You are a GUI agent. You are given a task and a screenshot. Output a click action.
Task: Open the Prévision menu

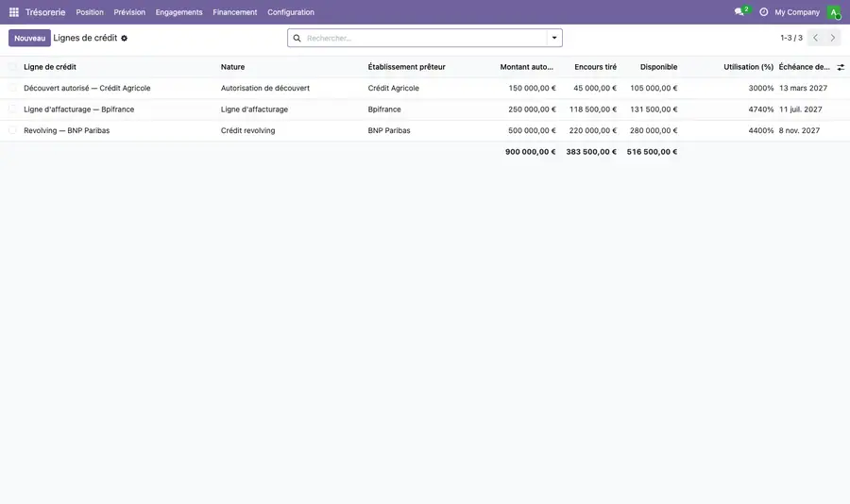pos(129,12)
